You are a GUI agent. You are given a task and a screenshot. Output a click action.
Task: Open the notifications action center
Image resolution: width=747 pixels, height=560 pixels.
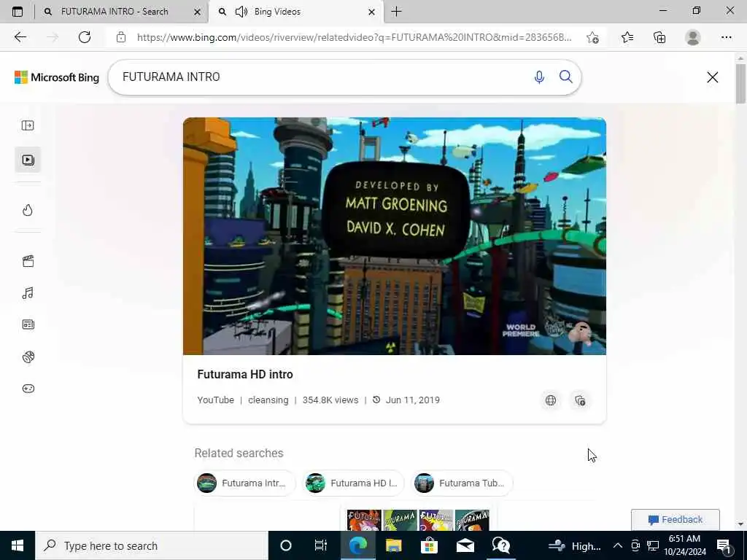[724, 545]
